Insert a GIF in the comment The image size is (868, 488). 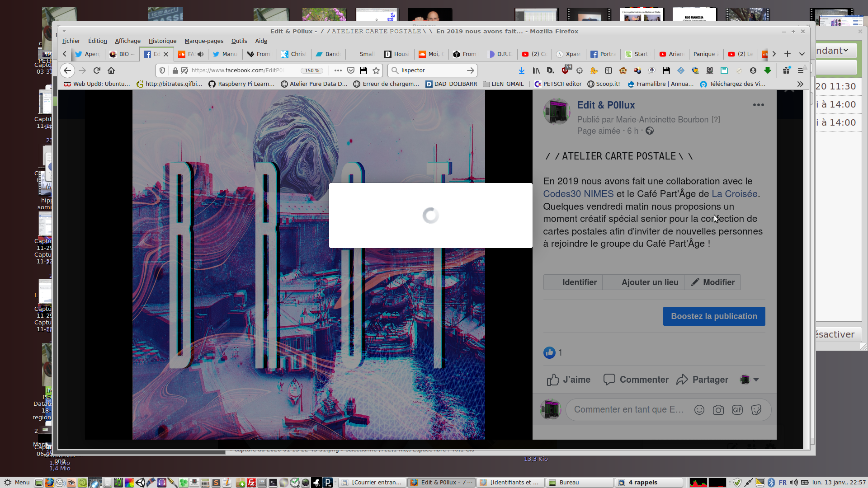[737, 410]
